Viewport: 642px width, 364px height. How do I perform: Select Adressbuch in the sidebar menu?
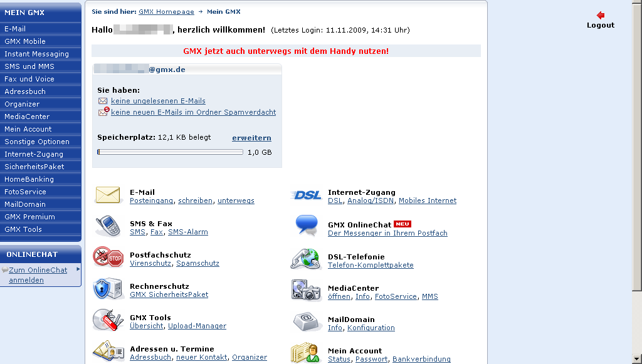coord(28,91)
